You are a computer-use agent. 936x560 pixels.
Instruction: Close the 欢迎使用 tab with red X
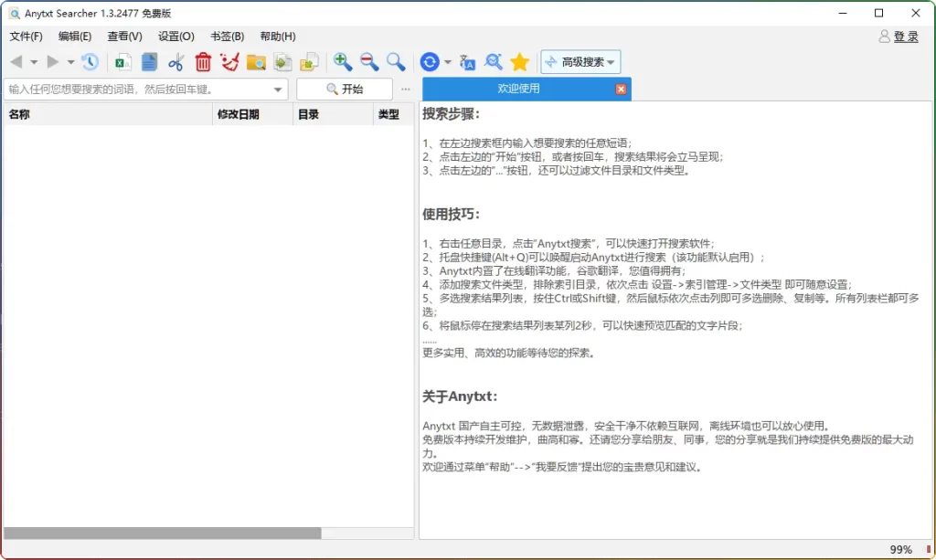coord(621,89)
